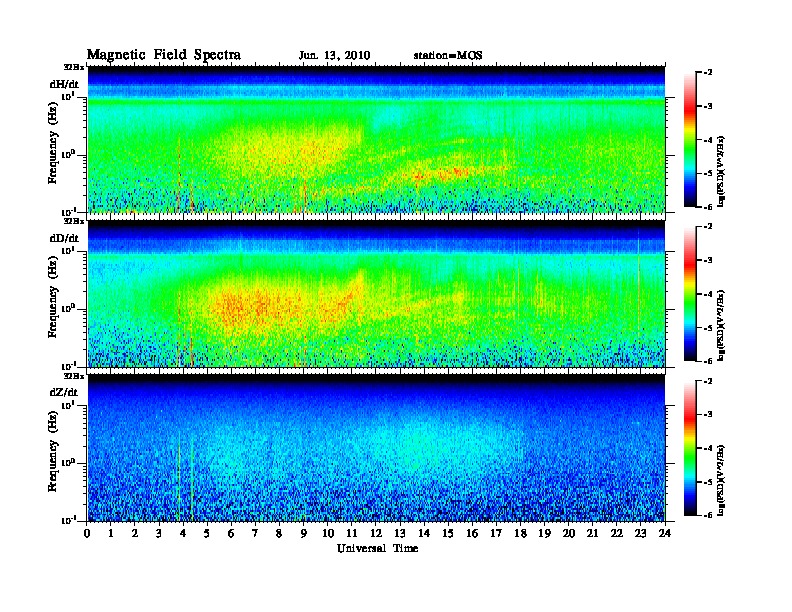Select the 'dD/dt' panel label

click(64, 238)
